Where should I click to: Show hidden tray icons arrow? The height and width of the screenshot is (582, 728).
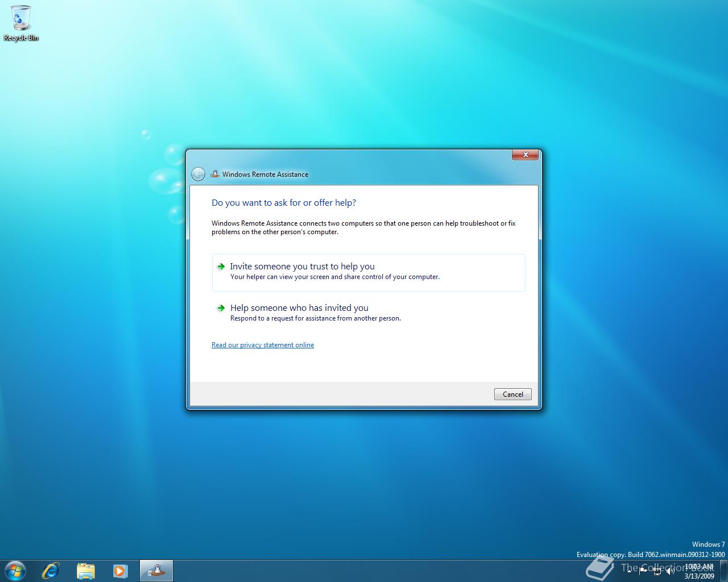point(630,571)
